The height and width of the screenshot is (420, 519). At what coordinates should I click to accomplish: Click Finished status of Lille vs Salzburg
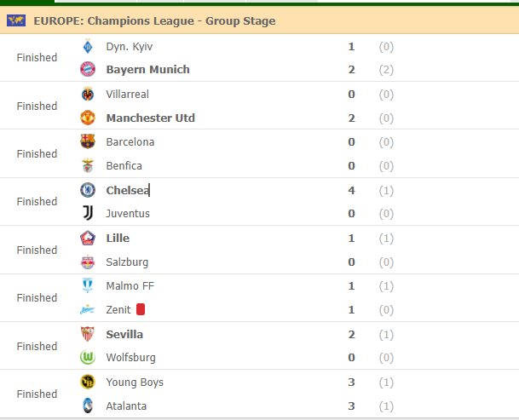click(37, 250)
